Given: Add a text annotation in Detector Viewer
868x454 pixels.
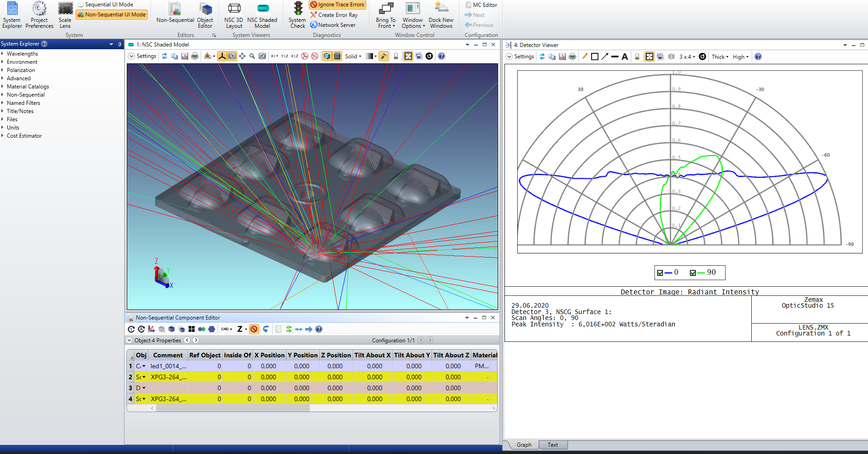Looking at the screenshot, I should coord(625,57).
